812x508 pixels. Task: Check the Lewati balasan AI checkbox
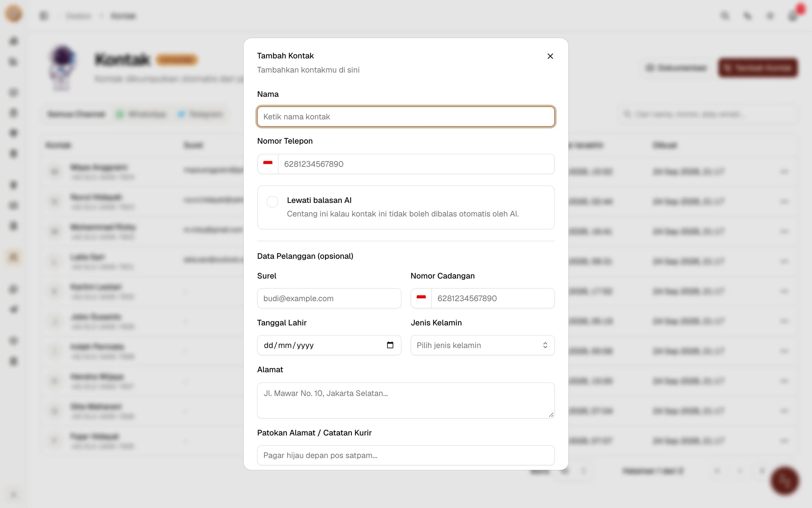(x=272, y=202)
